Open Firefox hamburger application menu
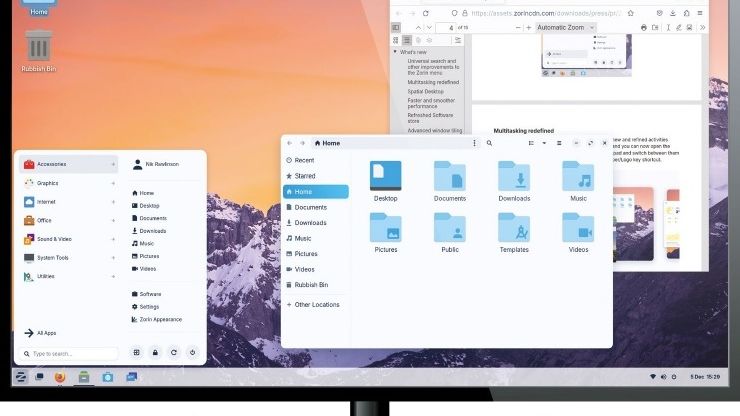Viewport: 740px width, 416px height. (700, 13)
